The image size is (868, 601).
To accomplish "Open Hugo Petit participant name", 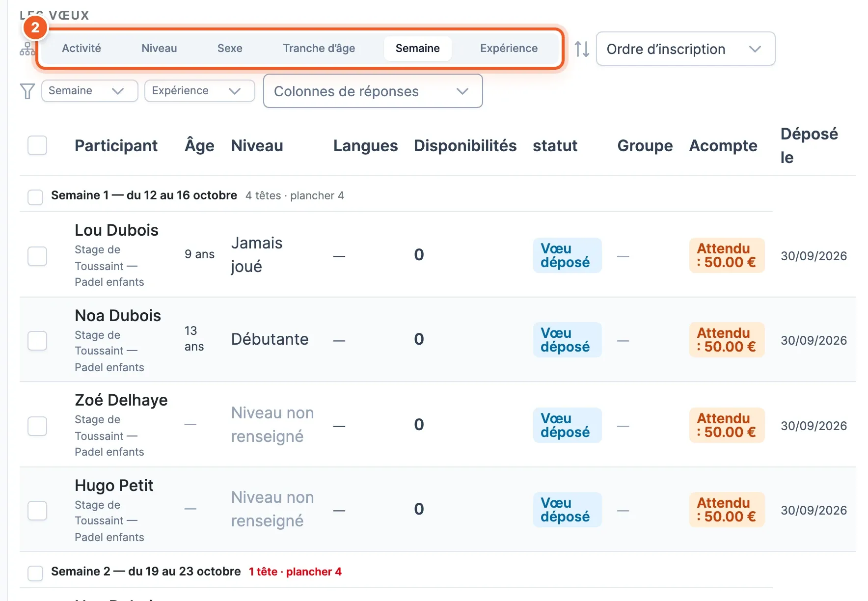I will 114,485.
